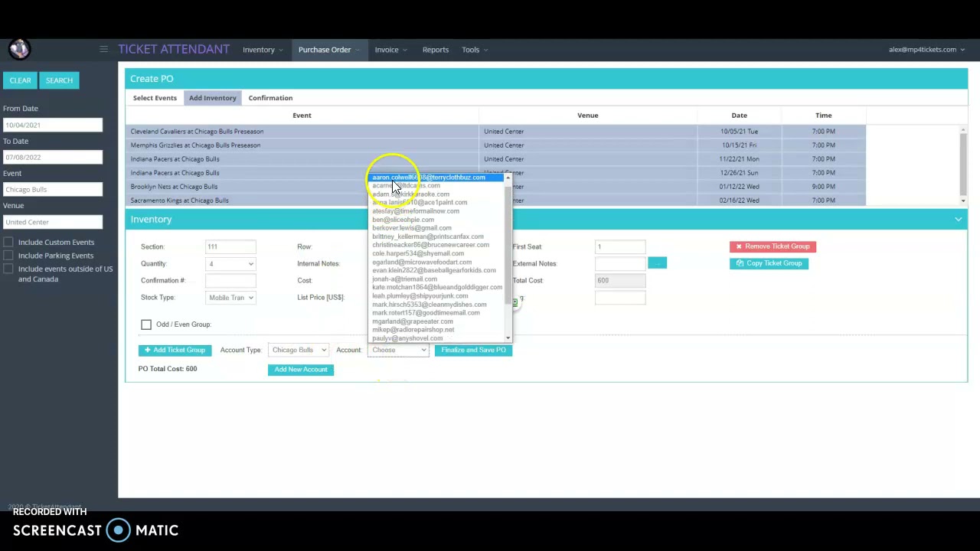The height and width of the screenshot is (551, 980).
Task: Select aaron.colwell6608@terryclothbuz.com account
Action: click(x=436, y=178)
